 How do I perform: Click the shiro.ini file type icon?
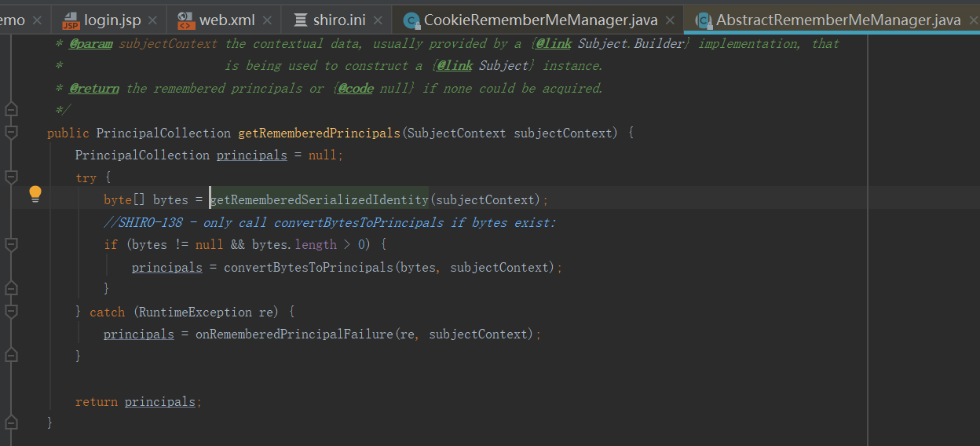pyautogui.click(x=301, y=20)
